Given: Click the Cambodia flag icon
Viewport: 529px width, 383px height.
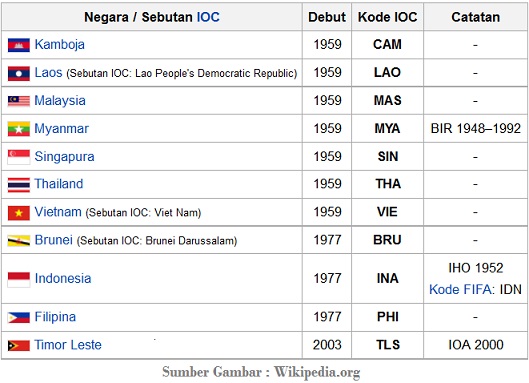Looking at the screenshot, I should point(19,45).
